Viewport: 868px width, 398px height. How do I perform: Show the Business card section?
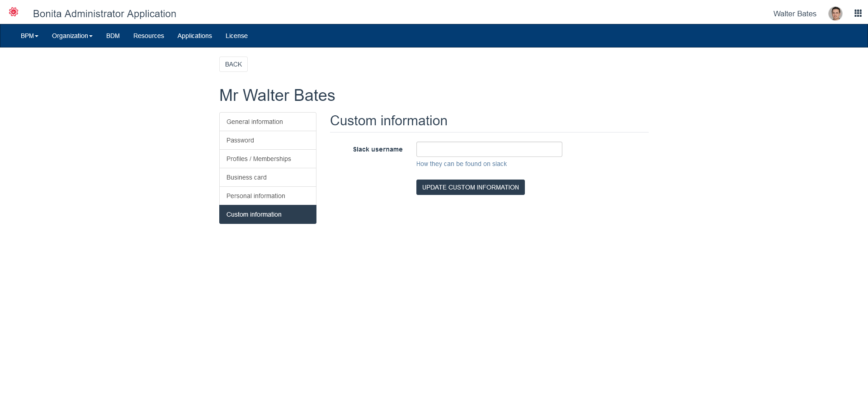pos(268,177)
